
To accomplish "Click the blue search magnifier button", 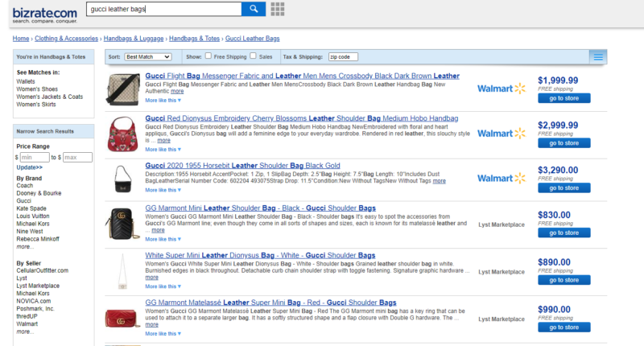I will click(254, 9).
